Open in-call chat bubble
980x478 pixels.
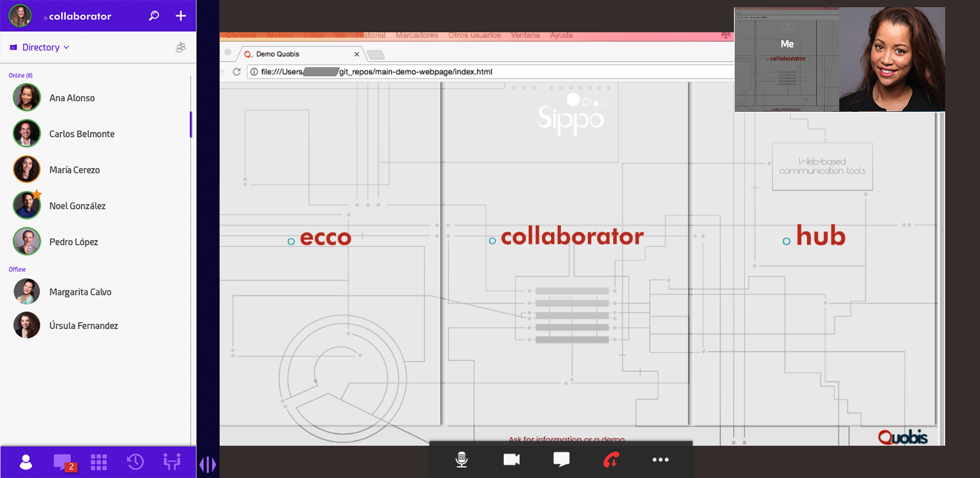(561, 460)
